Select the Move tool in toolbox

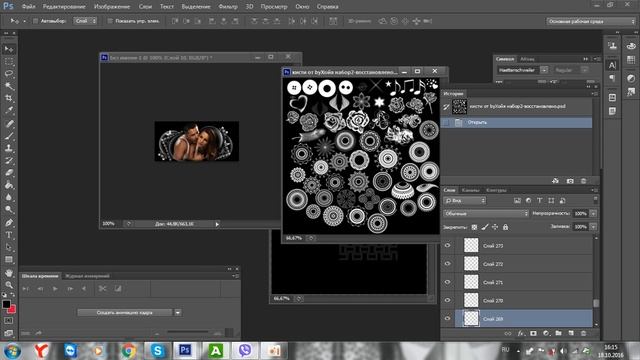click(9, 49)
